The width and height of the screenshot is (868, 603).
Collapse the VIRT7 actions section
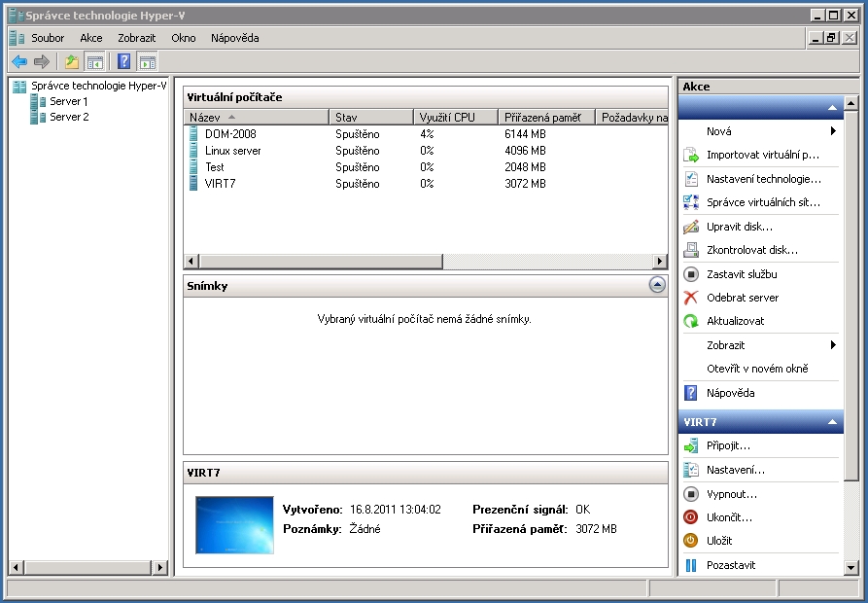(833, 423)
